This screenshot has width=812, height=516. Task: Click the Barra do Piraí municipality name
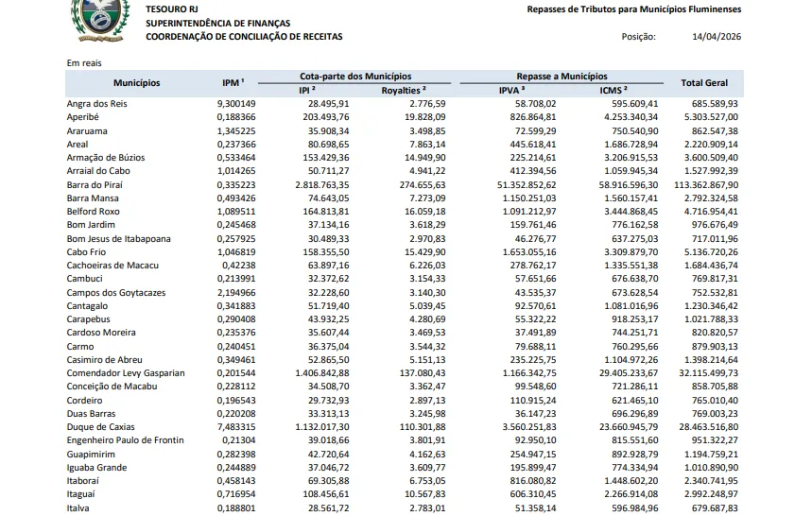point(97,185)
